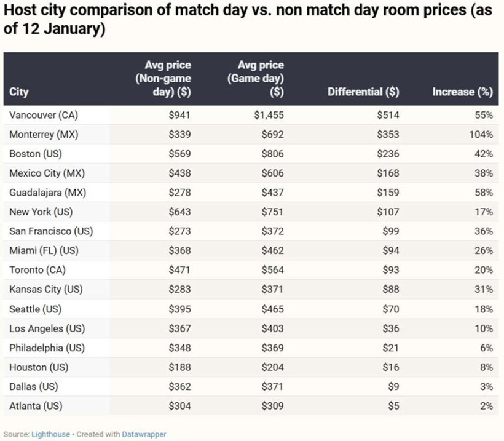504x441 pixels.
Task: Select the $514 differential cell
Action: [388, 115]
